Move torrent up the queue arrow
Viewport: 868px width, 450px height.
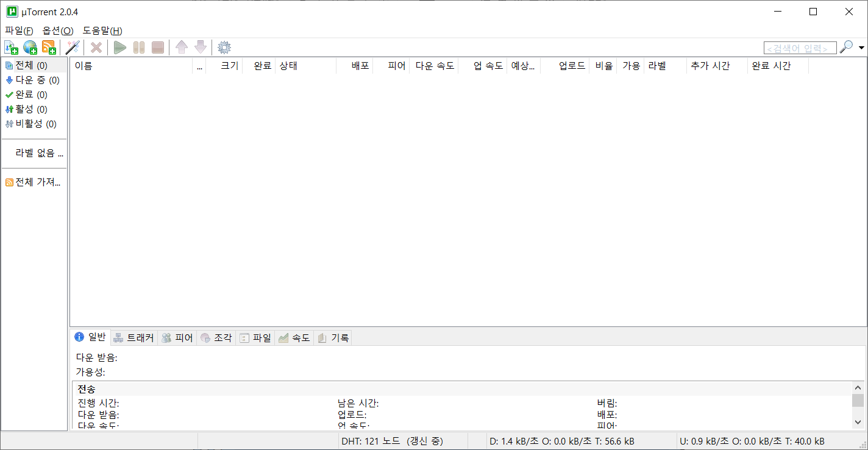click(182, 47)
